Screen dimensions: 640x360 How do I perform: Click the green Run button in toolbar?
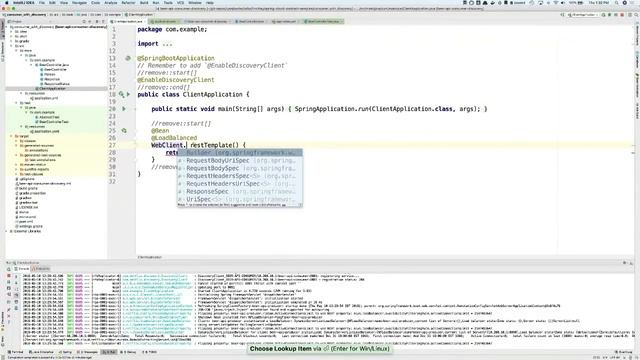(x=603, y=15)
